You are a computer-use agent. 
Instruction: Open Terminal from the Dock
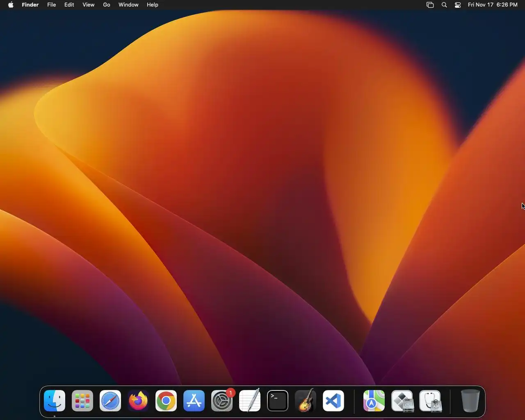click(x=278, y=401)
